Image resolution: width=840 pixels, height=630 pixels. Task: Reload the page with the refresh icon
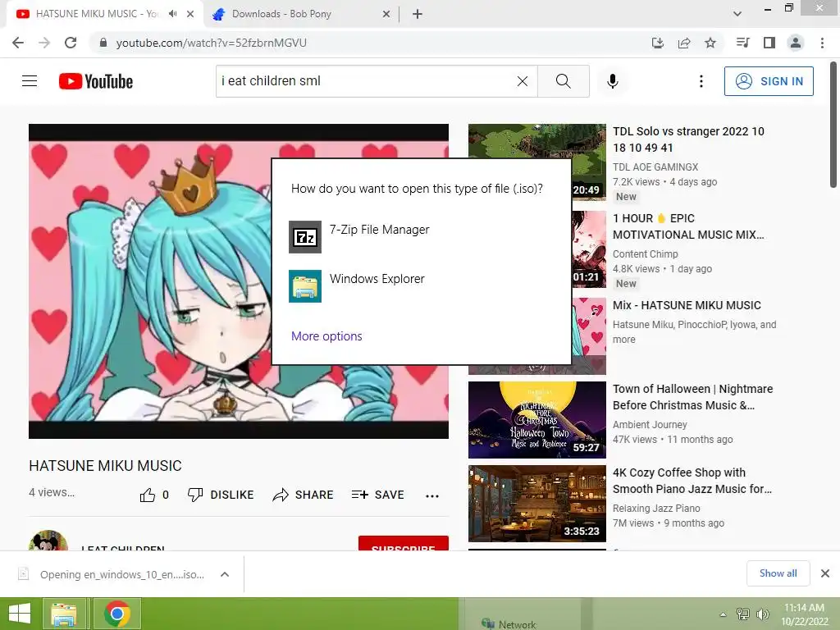[x=71, y=43]
